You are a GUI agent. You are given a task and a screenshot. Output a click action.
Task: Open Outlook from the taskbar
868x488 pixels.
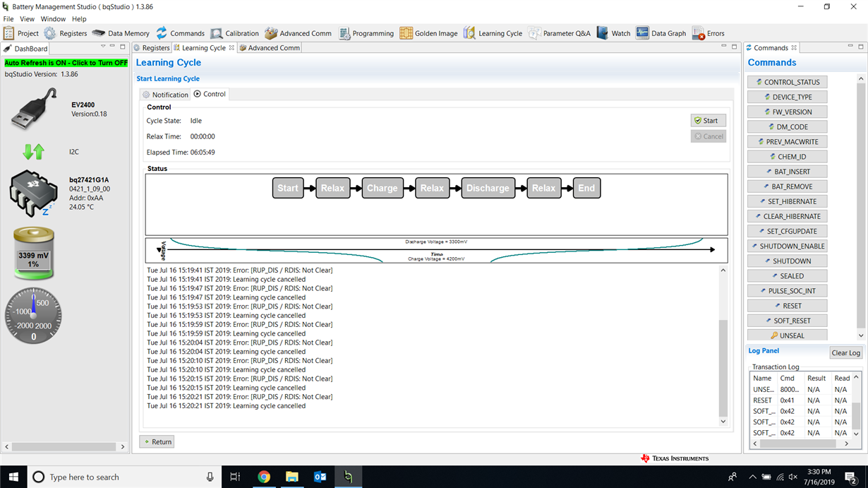[x=320, y=477]
